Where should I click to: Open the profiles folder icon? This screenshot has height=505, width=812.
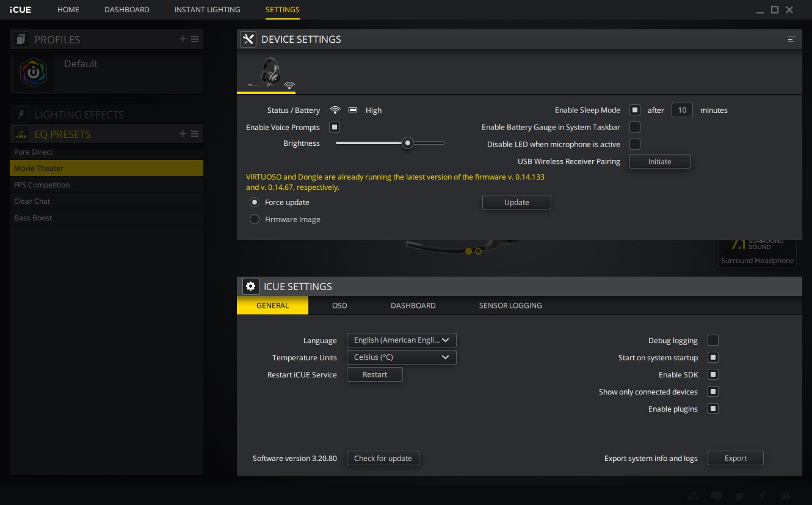click(x=21, y=39)
